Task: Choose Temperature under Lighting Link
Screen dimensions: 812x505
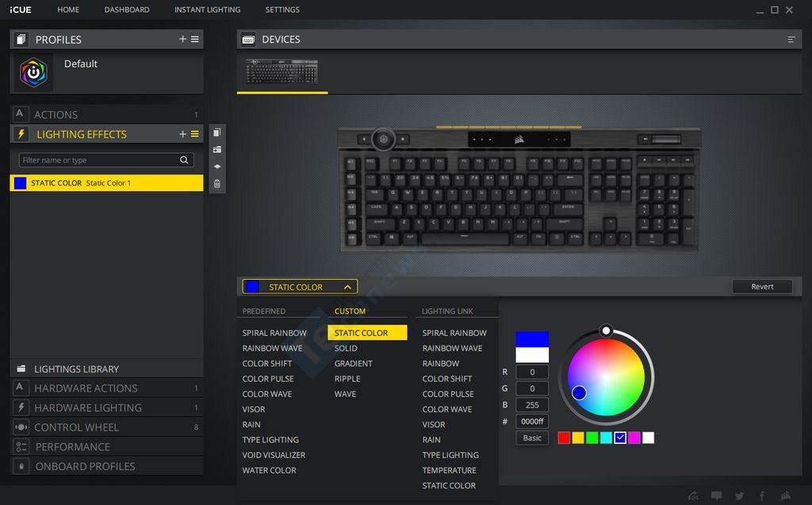Action: pos(449,470)
